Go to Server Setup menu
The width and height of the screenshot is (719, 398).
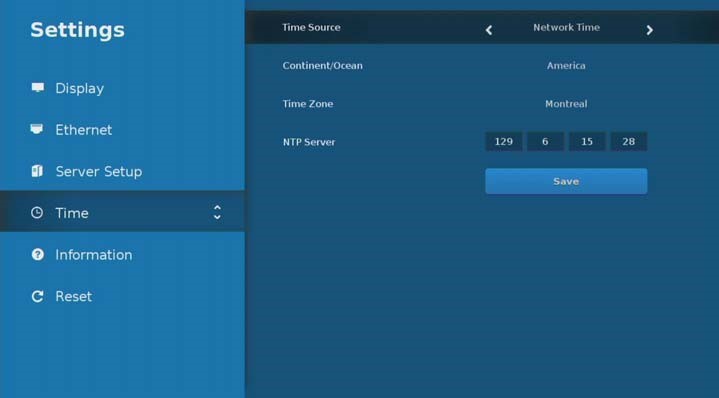tap(122, 171)
